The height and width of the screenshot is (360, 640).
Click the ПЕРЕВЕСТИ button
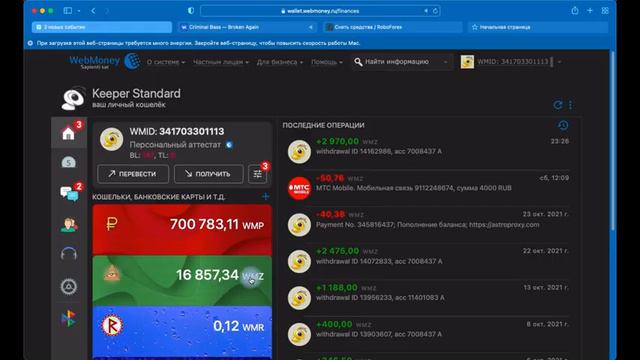point(133,174)
